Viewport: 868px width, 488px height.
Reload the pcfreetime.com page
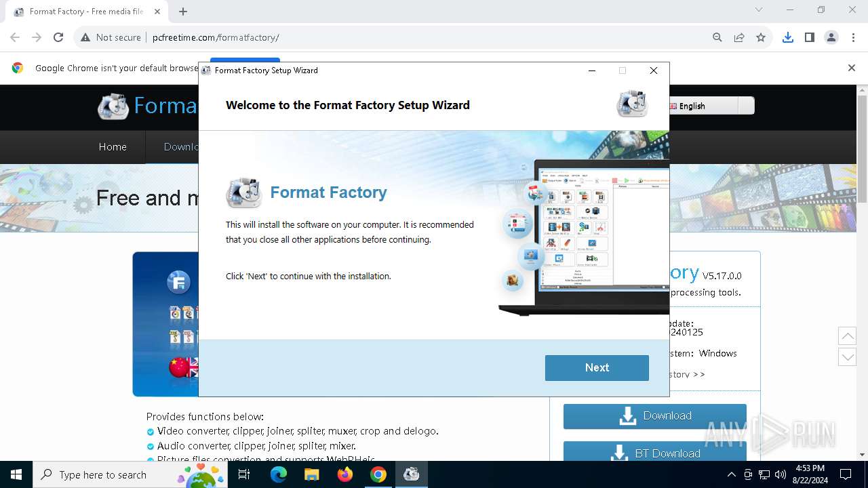tap(58, 37)
